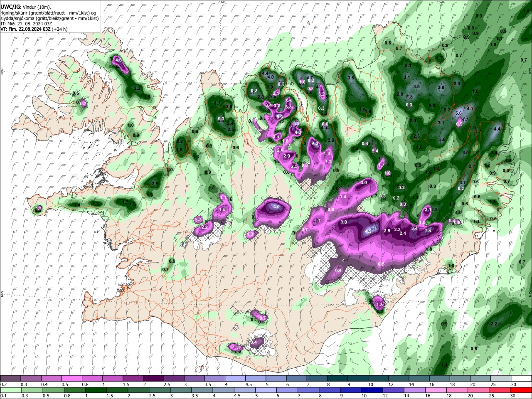Click the pale lavender 4–4.5 swatch, top legend row
Screen dimensions: 532x399
[235, 379]
